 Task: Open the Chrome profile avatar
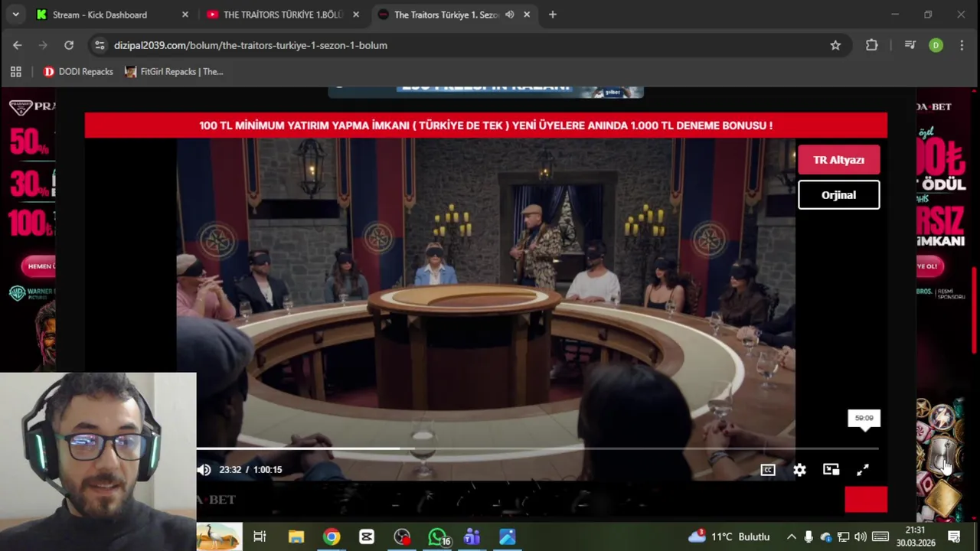click(x=936, y=45)
